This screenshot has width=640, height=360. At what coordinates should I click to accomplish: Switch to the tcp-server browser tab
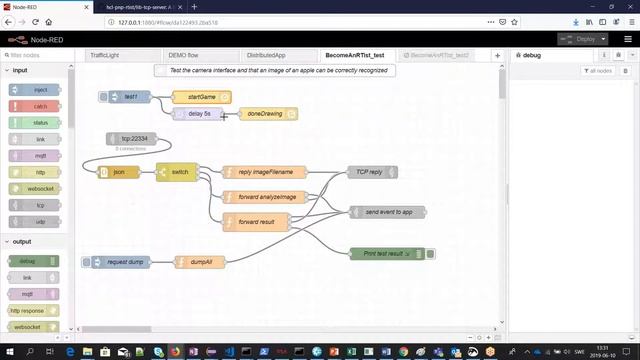(140, 7)
